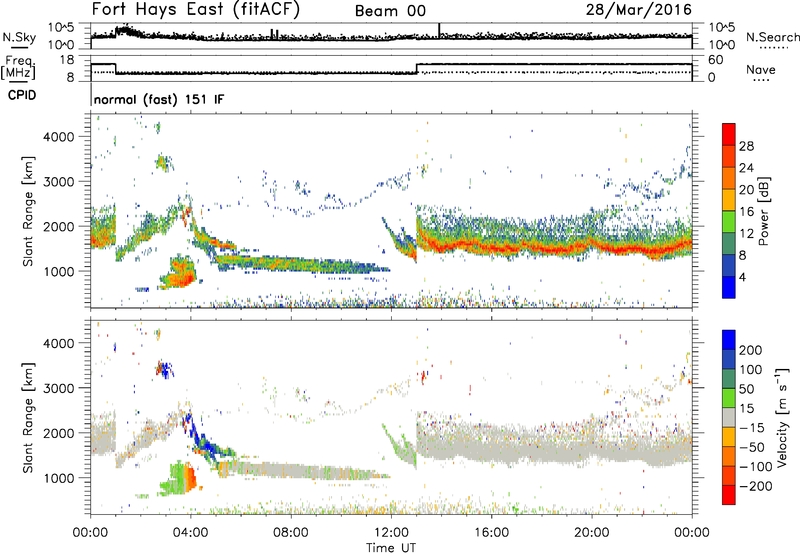
Task: Click the "60" Nave axis tick
Action: click(716, 60)
